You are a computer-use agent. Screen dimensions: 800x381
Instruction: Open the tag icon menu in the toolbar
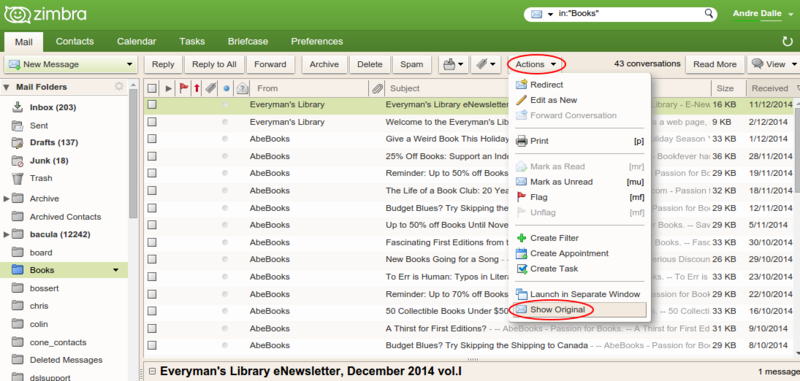pos(485,64)
